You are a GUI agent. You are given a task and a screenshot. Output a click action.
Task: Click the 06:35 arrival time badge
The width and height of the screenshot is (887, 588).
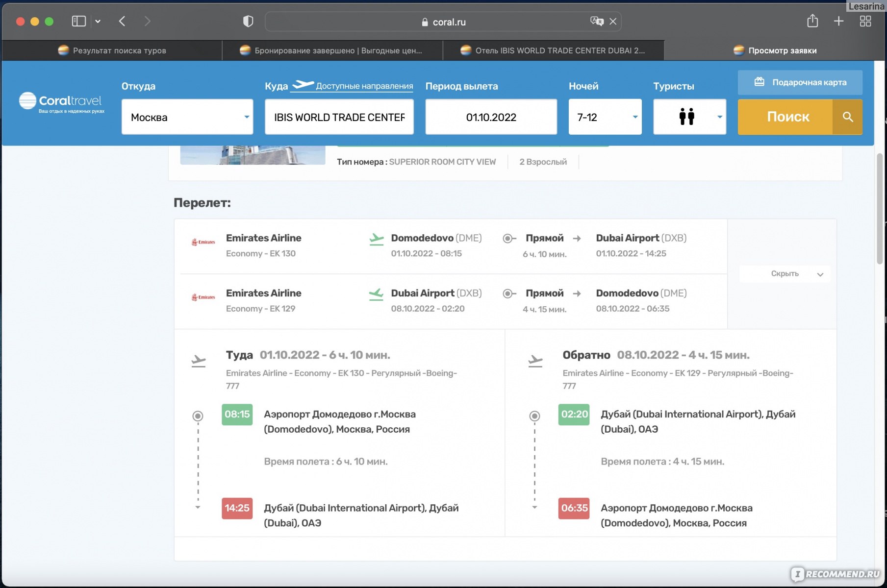click(x=574, y=509)
